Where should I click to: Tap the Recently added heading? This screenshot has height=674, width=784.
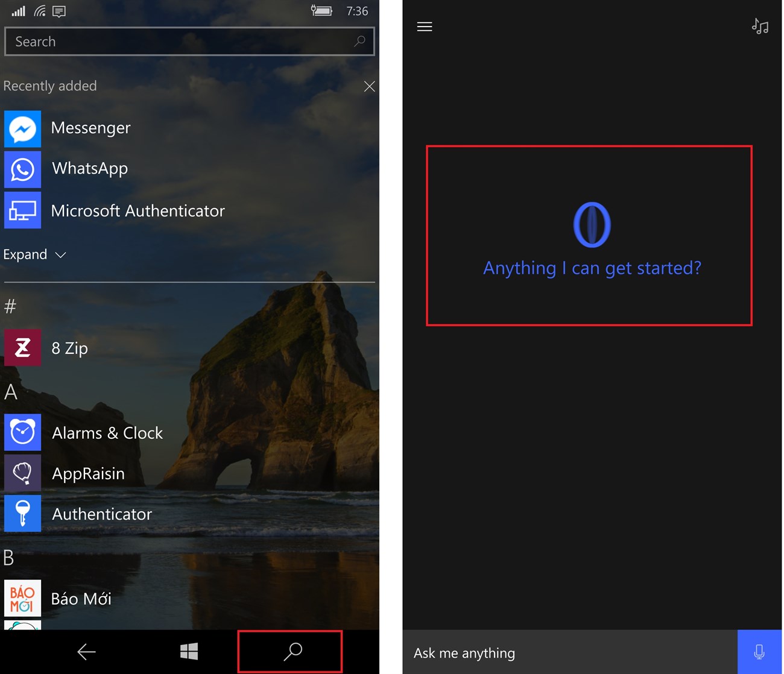tap(50, 86)
